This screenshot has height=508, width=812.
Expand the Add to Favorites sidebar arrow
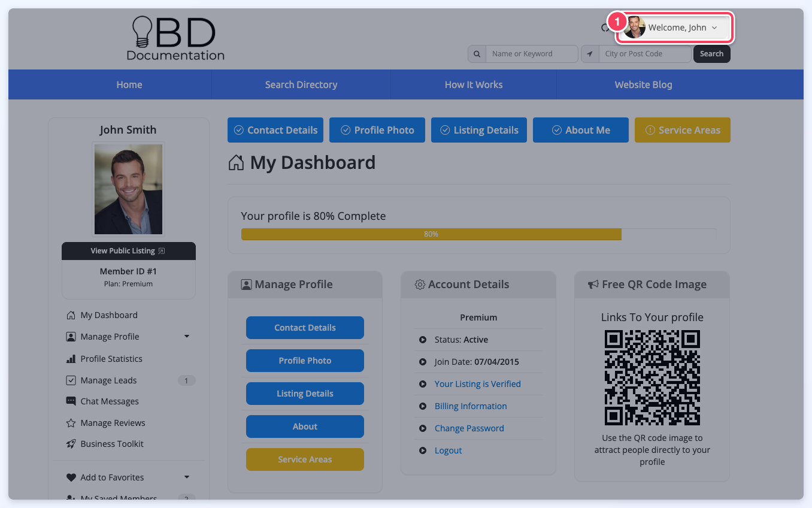(x=187, y=477)
